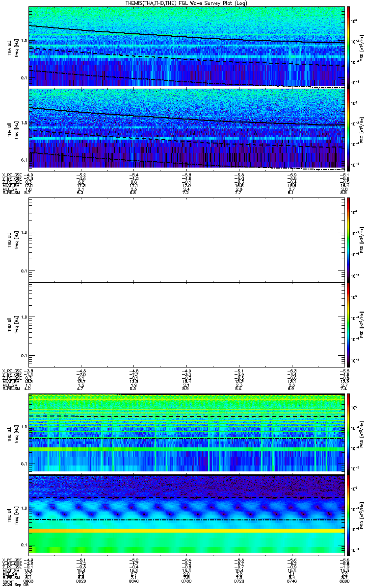Screen dimensions: 368x588
Task: Click the THA B-parallel PSD color bar
Action: tap(348, 129)
